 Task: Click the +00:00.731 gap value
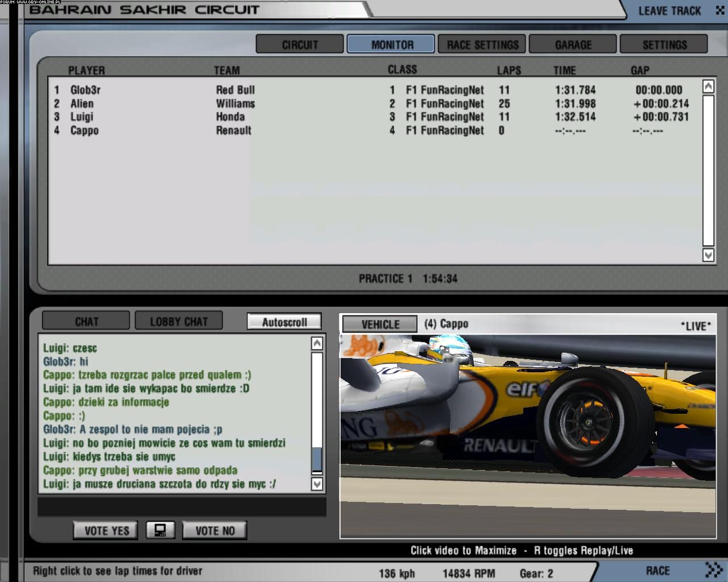(x=661, y=117)
